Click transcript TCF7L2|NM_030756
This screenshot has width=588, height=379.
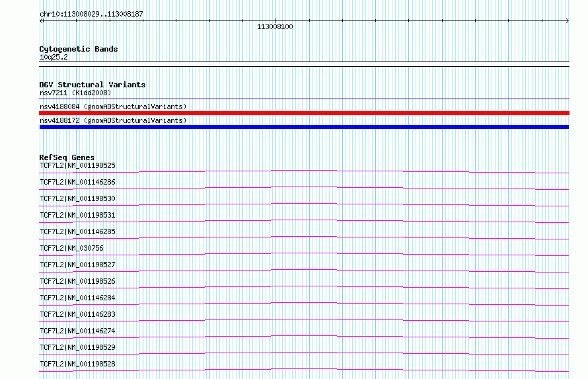click(71, 248)
